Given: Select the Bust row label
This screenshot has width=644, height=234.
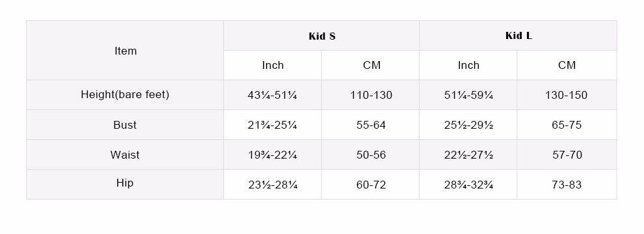Looking at the screenshot, I should coord(125,125).
